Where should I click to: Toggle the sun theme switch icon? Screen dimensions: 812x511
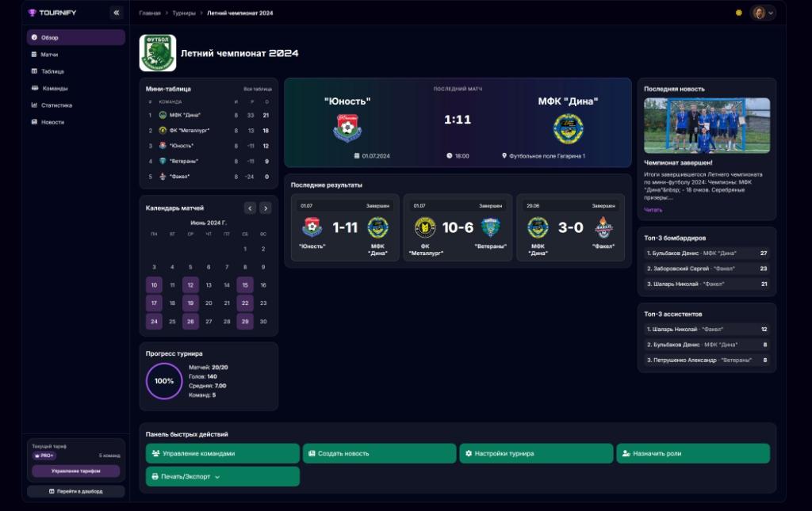point(739,13)
